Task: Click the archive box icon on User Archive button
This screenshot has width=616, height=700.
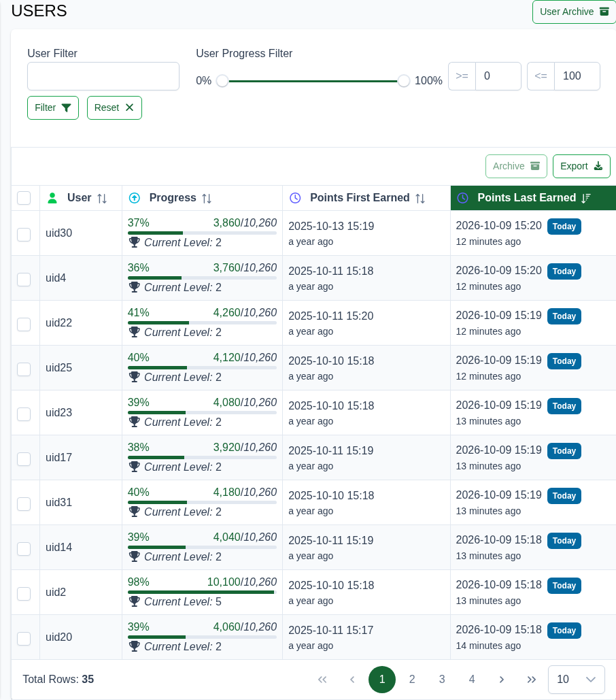Action: click(604, 12)
